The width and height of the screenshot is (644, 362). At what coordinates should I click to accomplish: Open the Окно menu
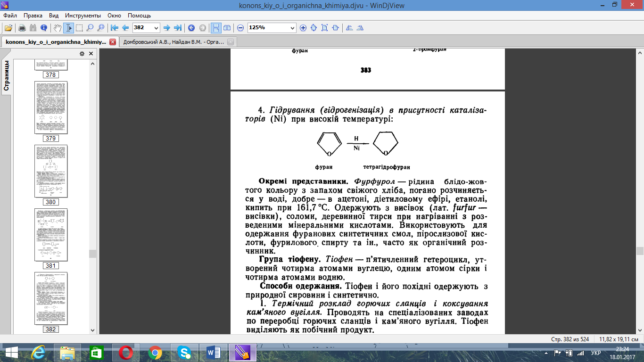tap(115, 16)
